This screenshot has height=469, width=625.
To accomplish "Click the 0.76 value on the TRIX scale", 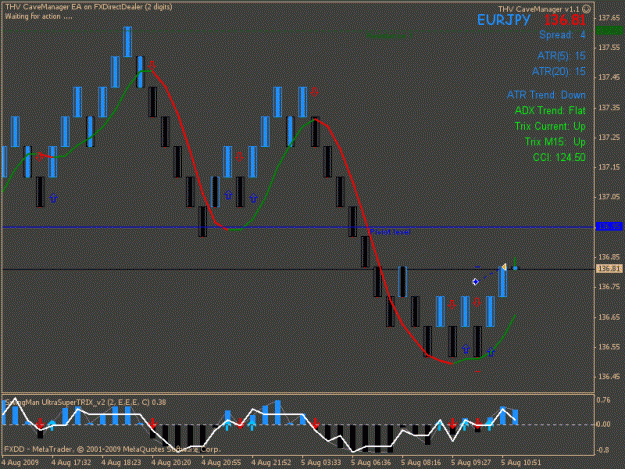I will coord(604,400).
